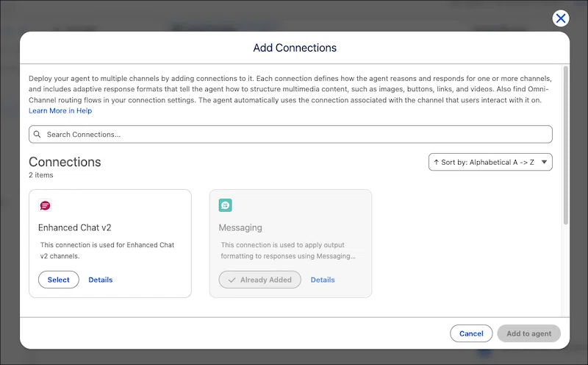Open Details for Messaging connection

pyautogui.click(x=323, y=280)
